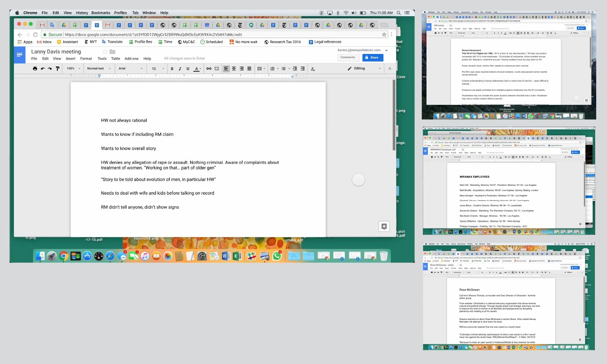Insert a link with the link icon
This screenshot has width=607, height=364.
point(209,68)
